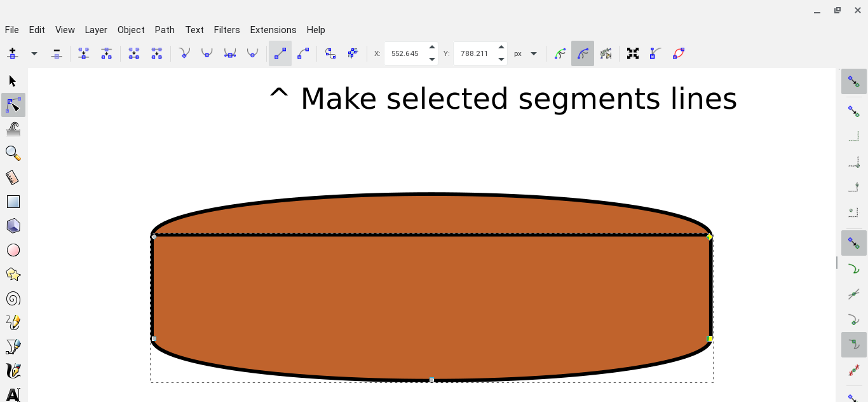Screen dimensions: 868x402
Task: Toggle Snap to path intersections
Action: pyautogui.click(x=854, y=294)
